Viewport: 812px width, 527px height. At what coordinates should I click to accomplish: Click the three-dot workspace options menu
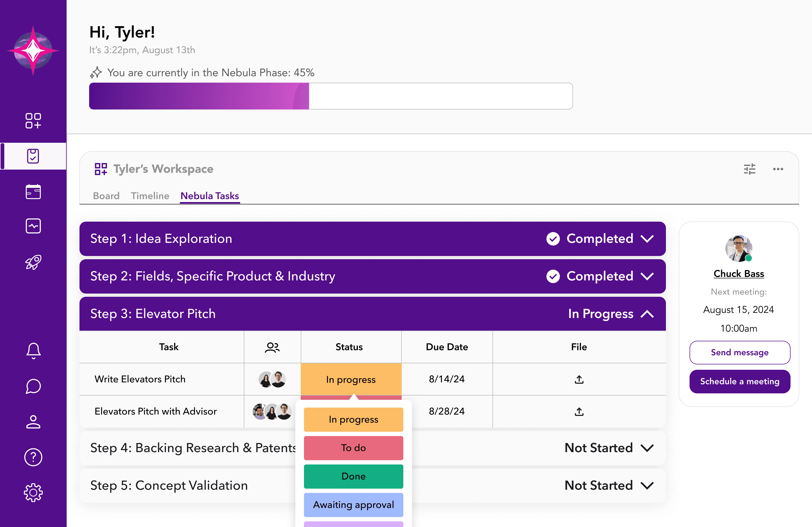tap(778, 169)
